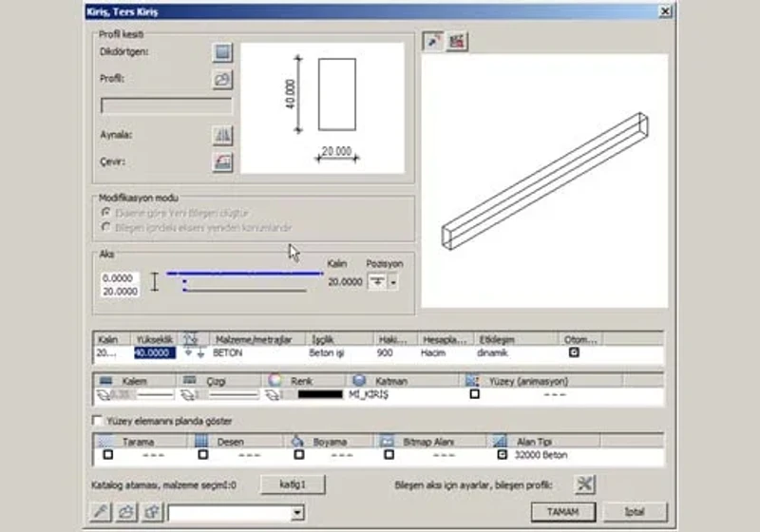
Task: Toggle the Desen checkbox
Action: pyautogui.click(x=203, y=454)
